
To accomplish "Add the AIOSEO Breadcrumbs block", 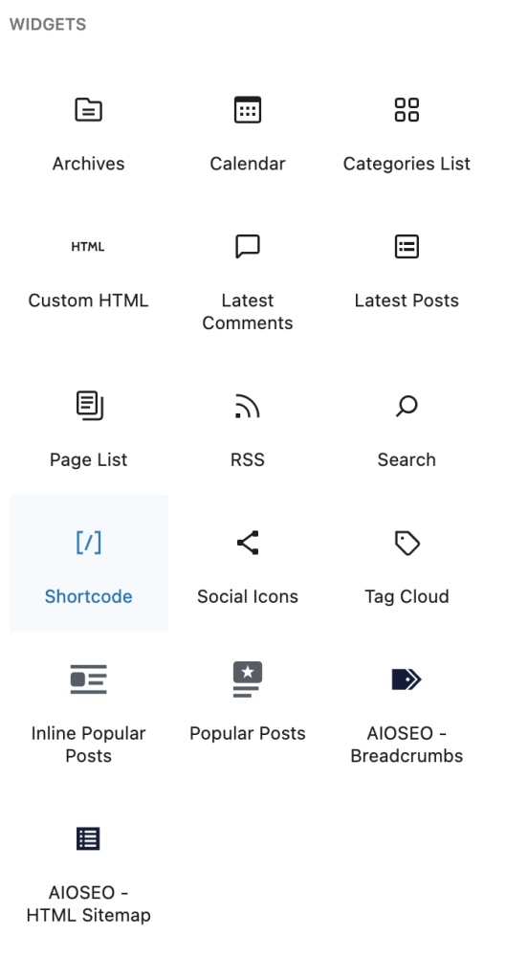I will (407, 711).
